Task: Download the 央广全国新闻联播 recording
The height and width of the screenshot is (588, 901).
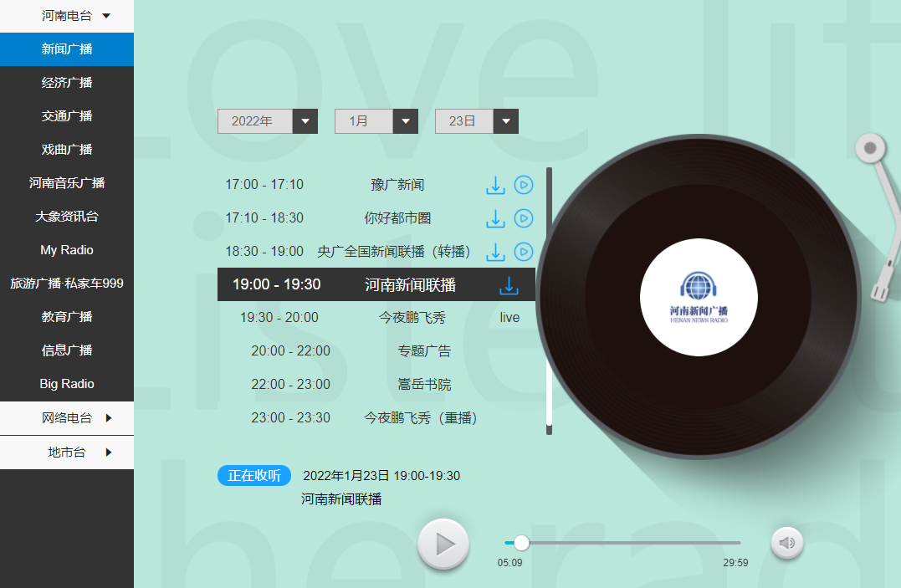Action: (495, 252)
